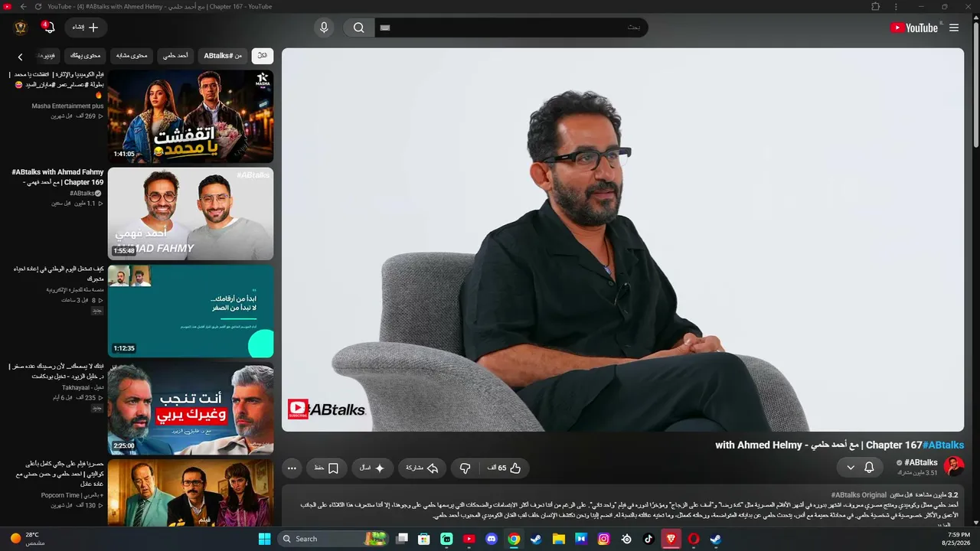Open the Ahmad Fahmy Chapter 169 thumbnail

click(191, 214)
